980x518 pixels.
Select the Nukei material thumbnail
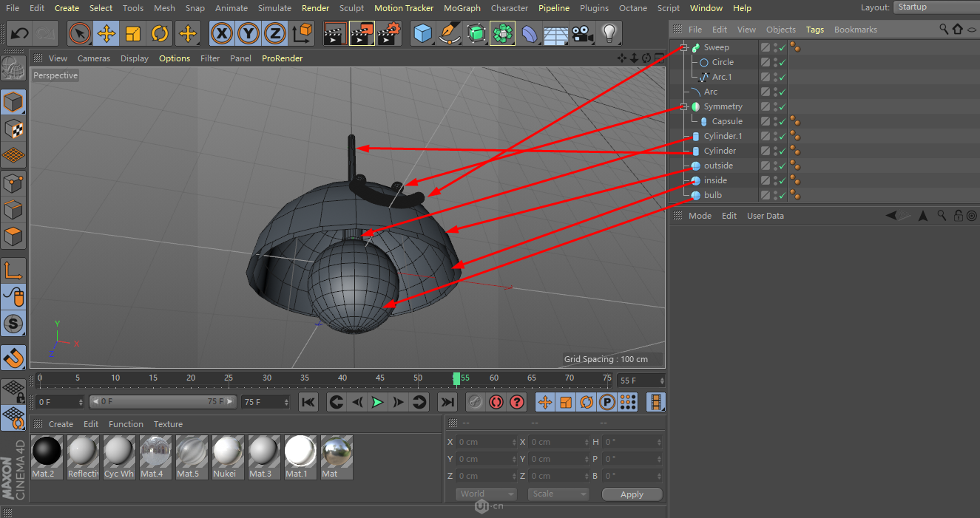click(228, 451)
